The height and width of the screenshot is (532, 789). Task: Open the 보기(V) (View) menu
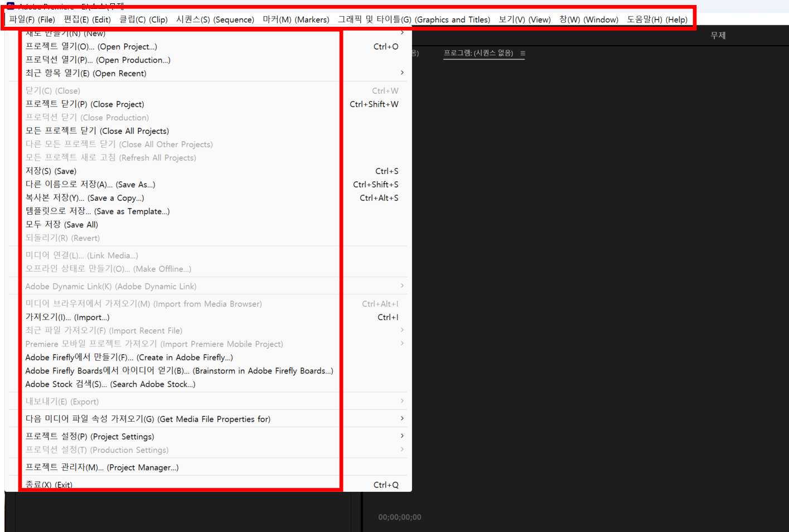click(x=525, y=20)
